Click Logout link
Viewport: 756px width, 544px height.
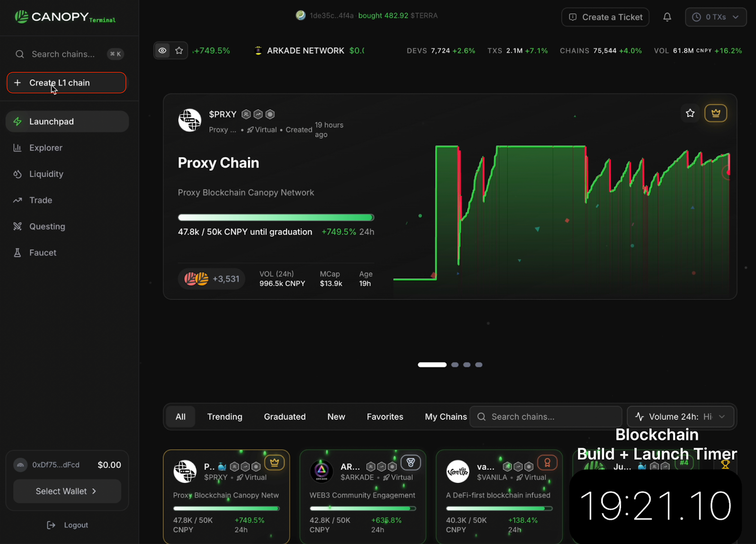pyautogui.click(x=68, y=525)
